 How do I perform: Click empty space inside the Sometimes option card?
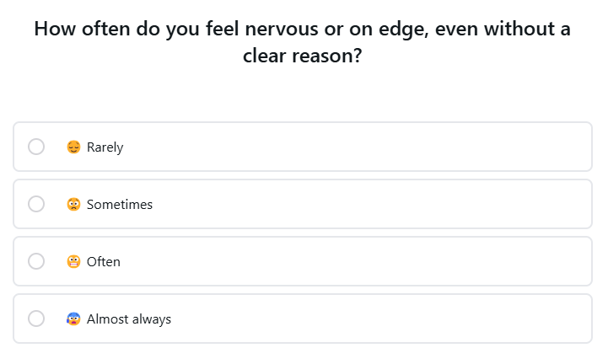pos(379,205)
